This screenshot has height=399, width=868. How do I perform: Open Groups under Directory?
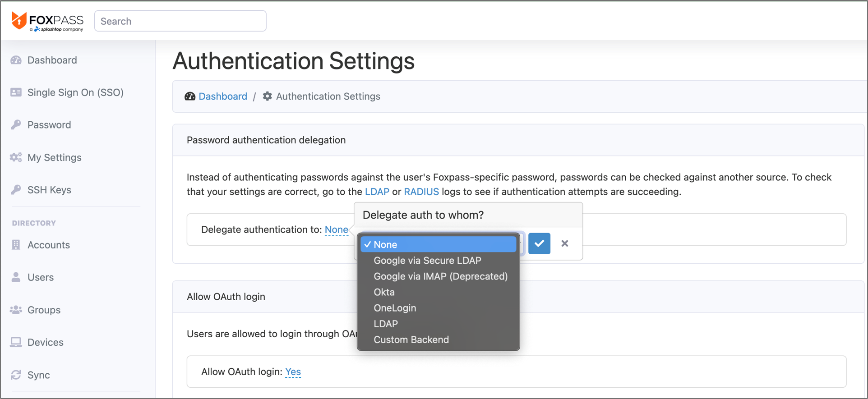44,310
